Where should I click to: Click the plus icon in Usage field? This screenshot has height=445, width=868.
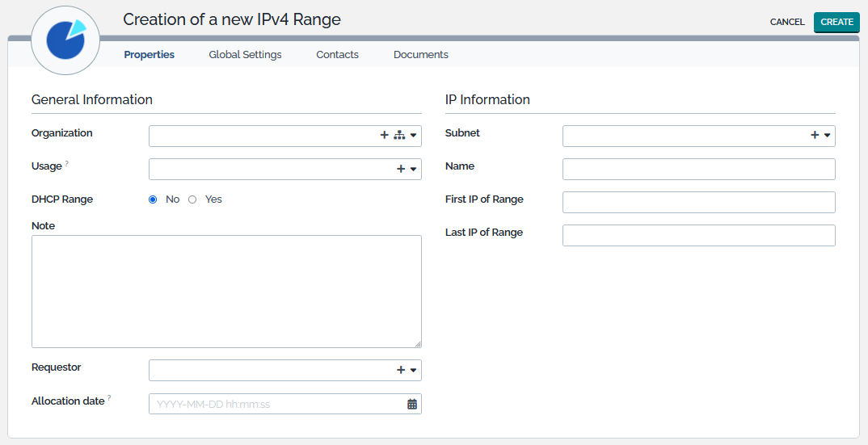point(400,169)
